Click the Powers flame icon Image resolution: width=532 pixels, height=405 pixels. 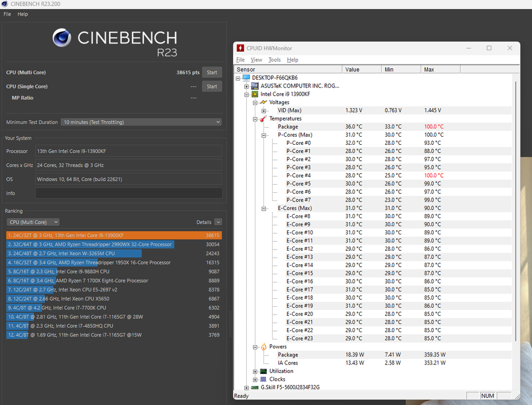coord(263,346)
